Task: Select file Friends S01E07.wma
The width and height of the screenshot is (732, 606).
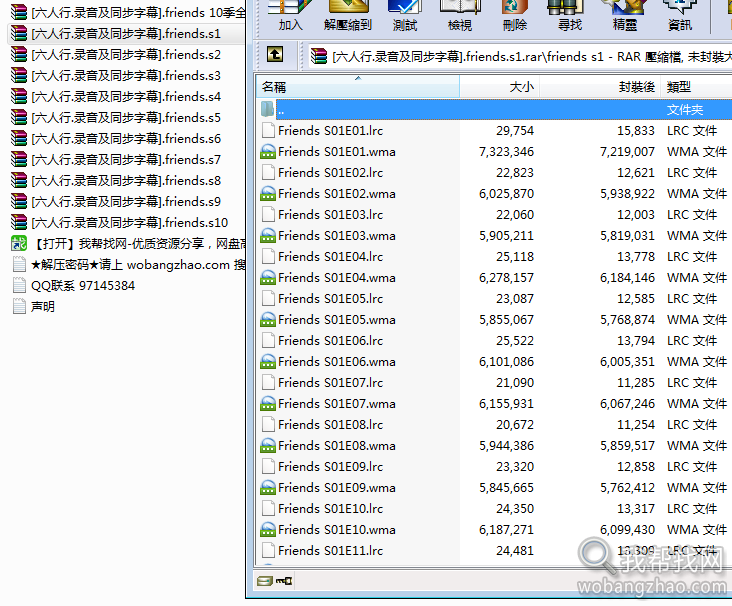Action: (x=337, y=404)
